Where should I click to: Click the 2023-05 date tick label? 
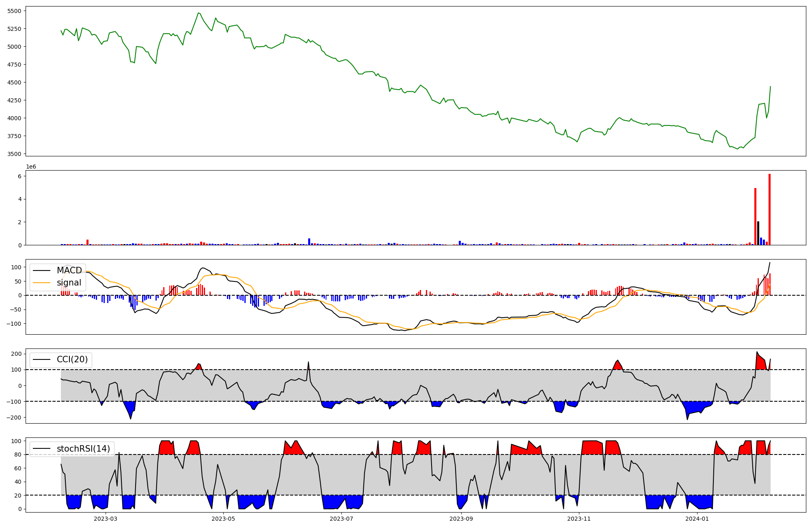223,519
